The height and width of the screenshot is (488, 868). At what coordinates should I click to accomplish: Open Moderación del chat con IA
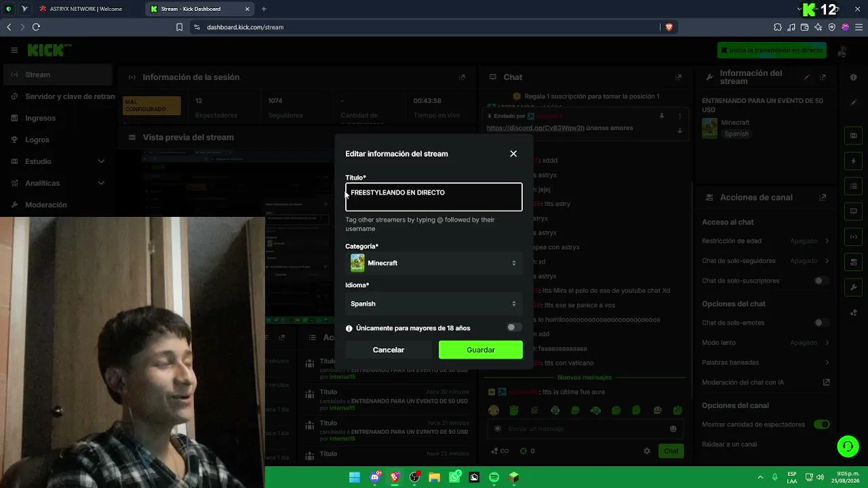click(x=766, y=382)
